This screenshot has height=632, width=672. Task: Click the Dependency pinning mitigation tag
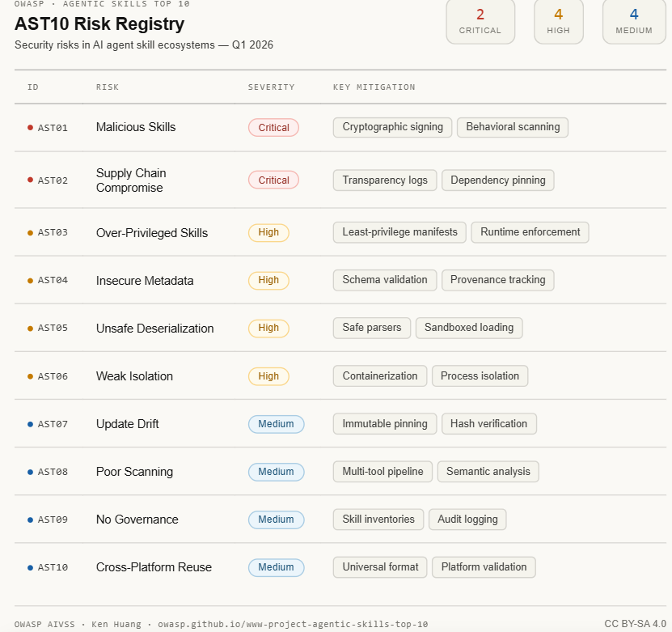[497, 180]
